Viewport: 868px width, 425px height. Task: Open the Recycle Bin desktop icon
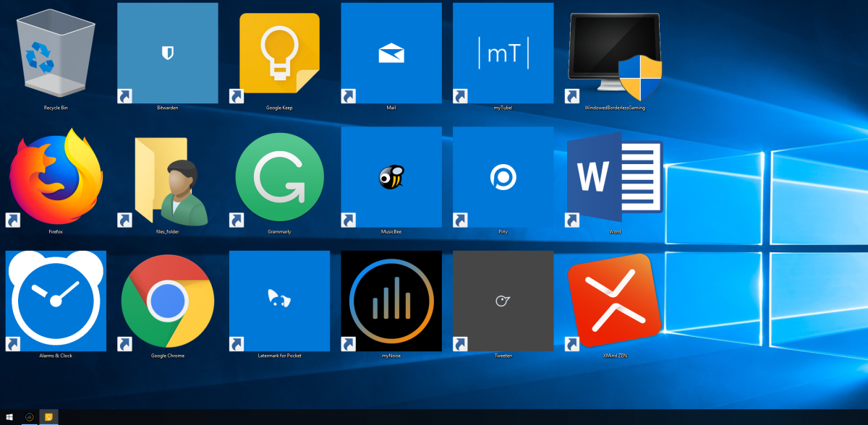[56, 54]
